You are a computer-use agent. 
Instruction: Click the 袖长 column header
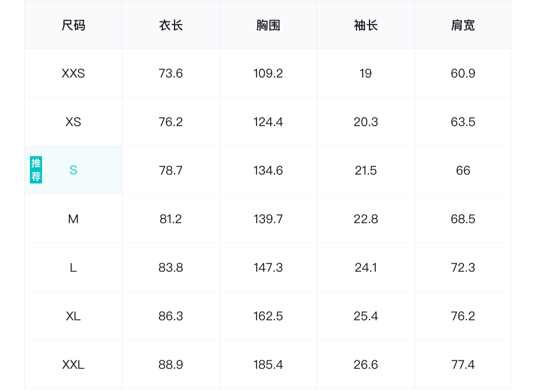tap(366, 25)
